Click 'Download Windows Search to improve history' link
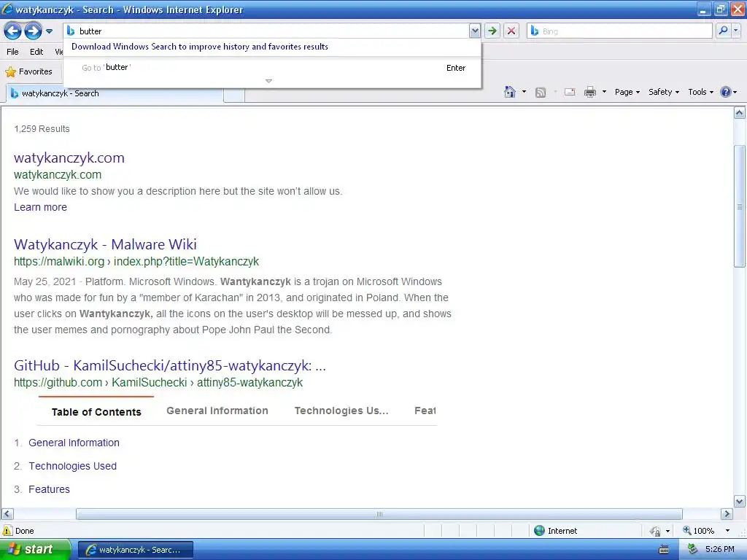The width and height of the screenshot is (747, 560). [x=200, y=47]
